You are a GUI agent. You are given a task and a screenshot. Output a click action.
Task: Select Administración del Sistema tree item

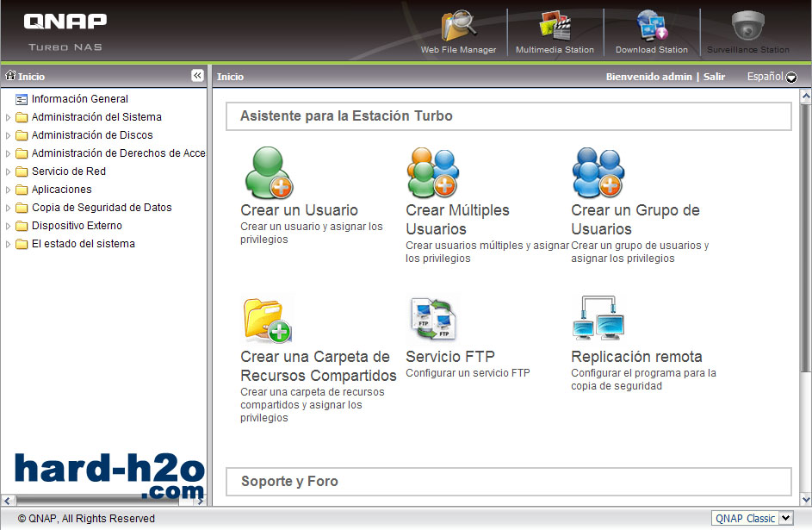pos(96,116)
